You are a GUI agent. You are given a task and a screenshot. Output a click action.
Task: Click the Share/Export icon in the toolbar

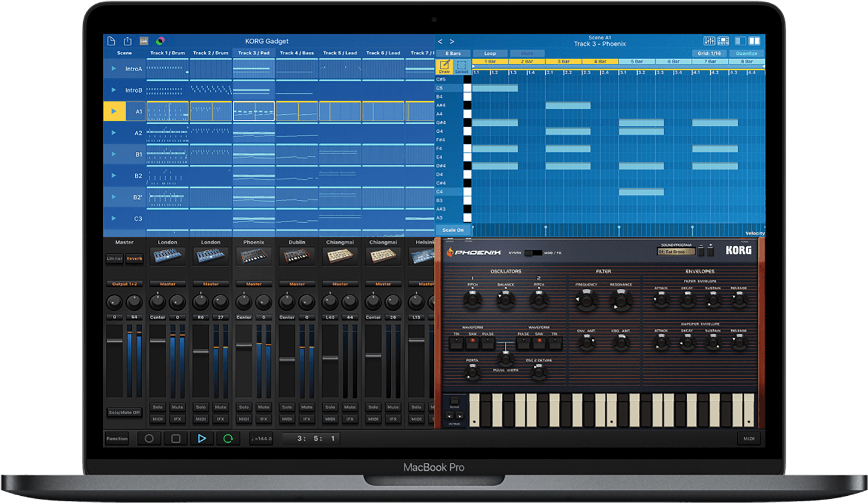point(127,41)
